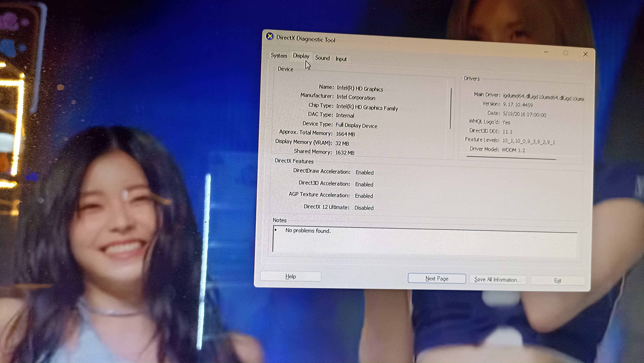Close the DirectX Diagnostic Tool window
This screenshot has width=644, height=363.
(585, 54)
